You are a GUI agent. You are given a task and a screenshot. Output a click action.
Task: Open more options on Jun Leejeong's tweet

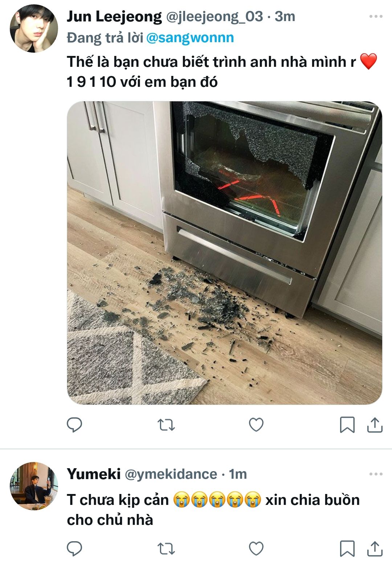[x=376, y=16]
